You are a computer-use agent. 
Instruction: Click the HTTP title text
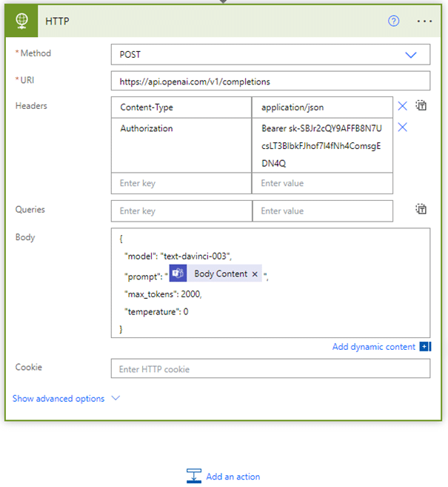click(57, 21)
